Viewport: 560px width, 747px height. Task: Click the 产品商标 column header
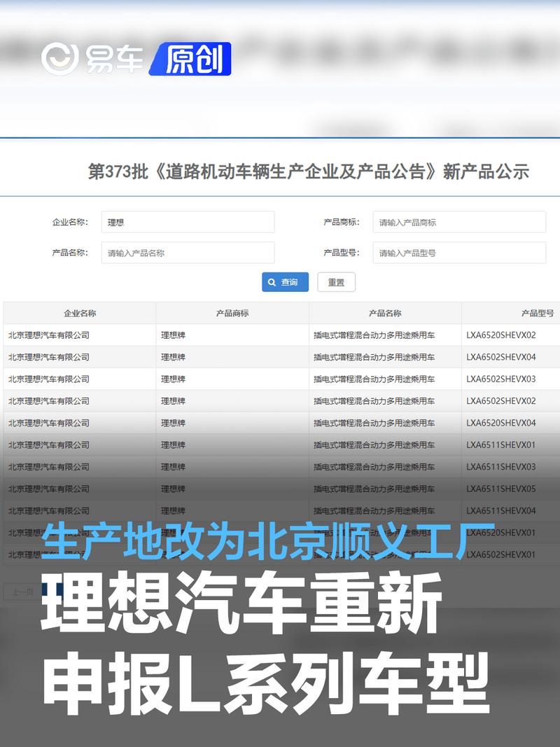click(232, 313)
